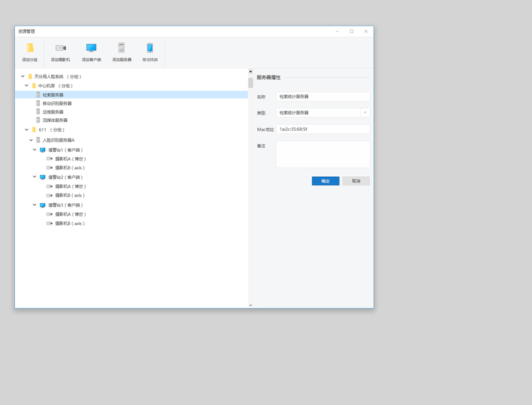Click the 确定 confirm button
The image size is (532, 405).
325,181
